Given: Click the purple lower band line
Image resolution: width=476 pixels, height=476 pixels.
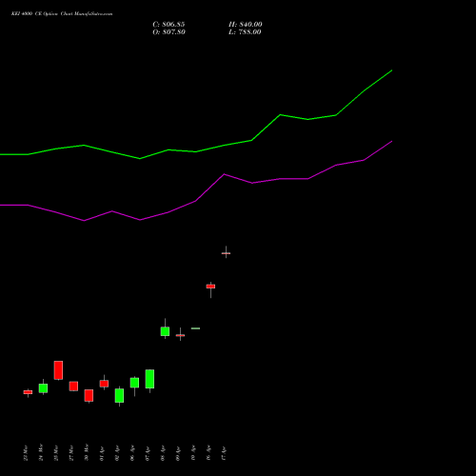Looking at the screenshot, I should pyautogui.click(x=196, y=201).
